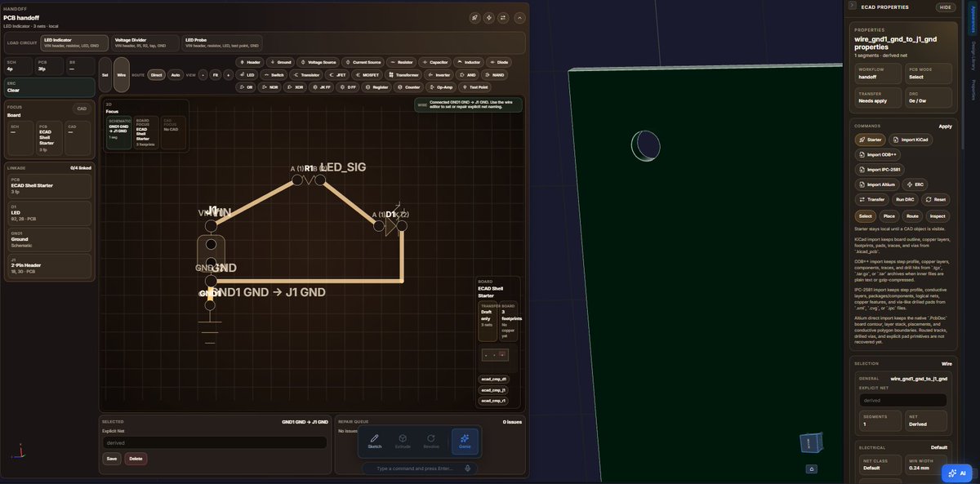Zoom out with the minus view button
Image resolution: width=980 pixels, height=484 pixels.
[x=203, y=74]
